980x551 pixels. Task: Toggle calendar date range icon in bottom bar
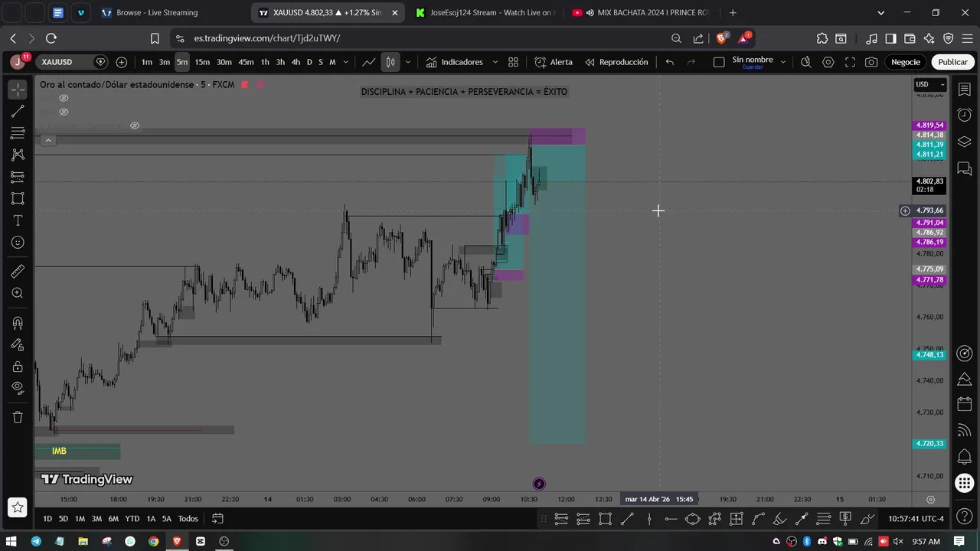coord(217,518)
